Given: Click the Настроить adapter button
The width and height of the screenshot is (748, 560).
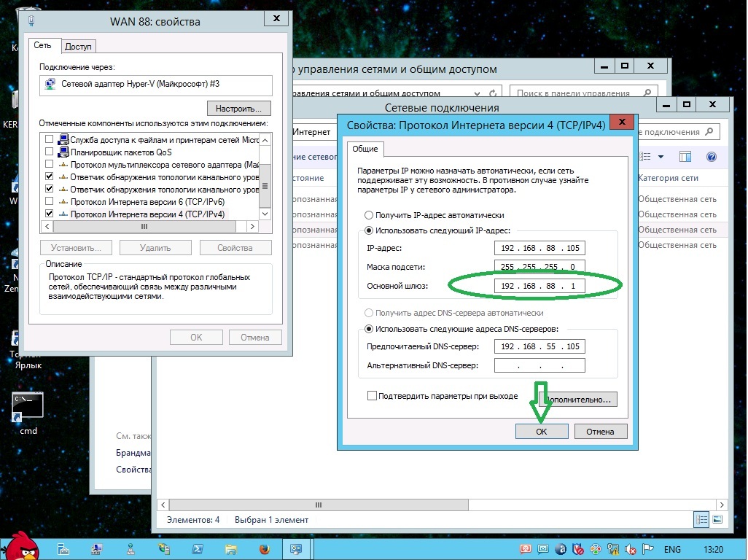Looking at the screenshot, I should 238,108.
